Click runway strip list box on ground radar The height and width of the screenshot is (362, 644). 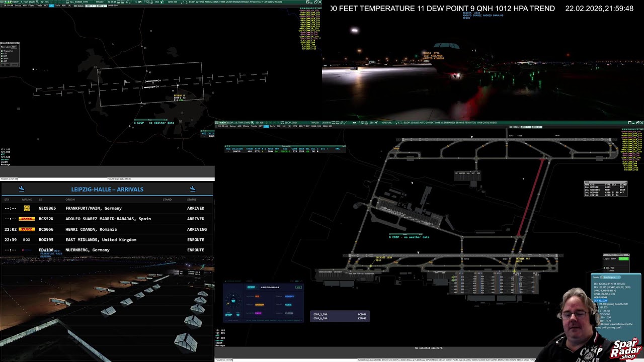(x=606, y=189)
